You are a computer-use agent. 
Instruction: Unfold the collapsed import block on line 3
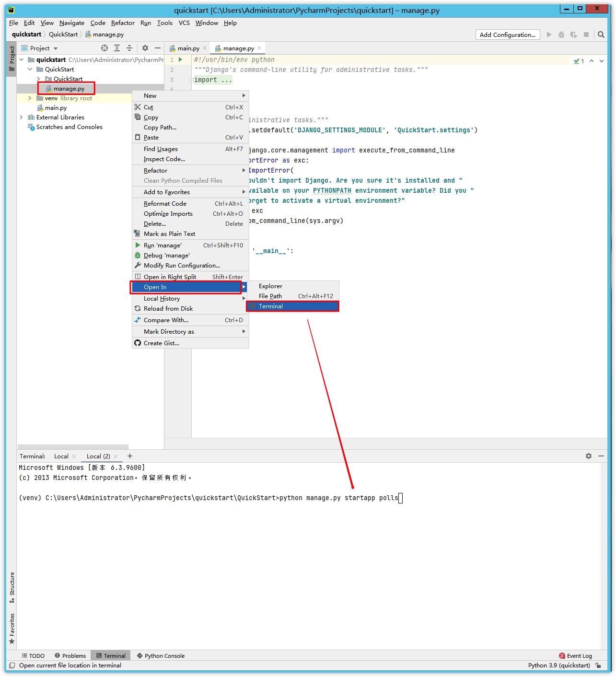click(x=191, y=80)
